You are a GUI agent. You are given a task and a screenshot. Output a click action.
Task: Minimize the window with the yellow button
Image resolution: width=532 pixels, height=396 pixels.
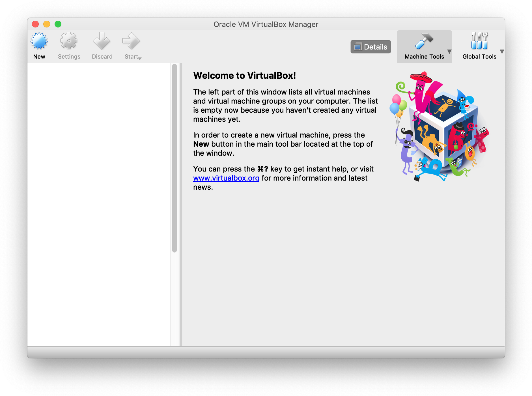tap(47, 24)
